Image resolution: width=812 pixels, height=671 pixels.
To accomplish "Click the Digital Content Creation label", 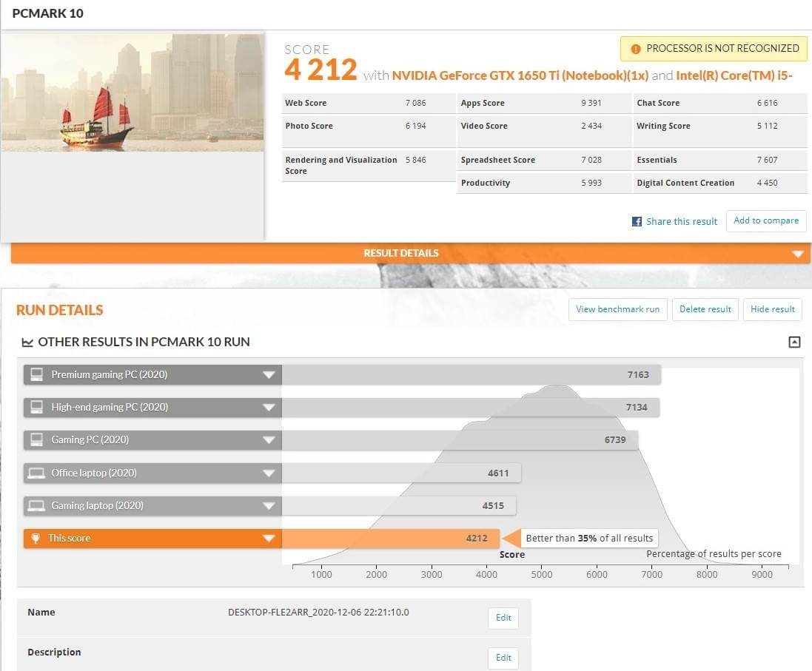I will pyautogui.click(x=685, y=183).
